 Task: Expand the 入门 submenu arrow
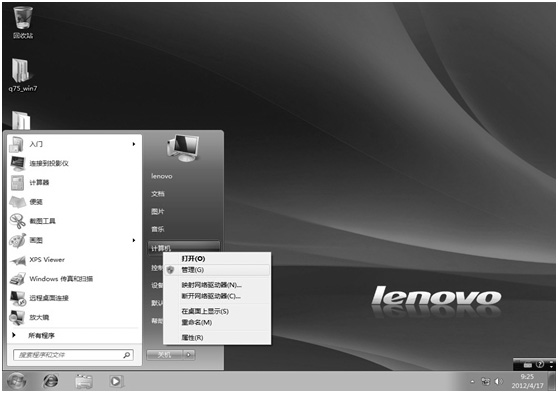(x=134, y=144)
